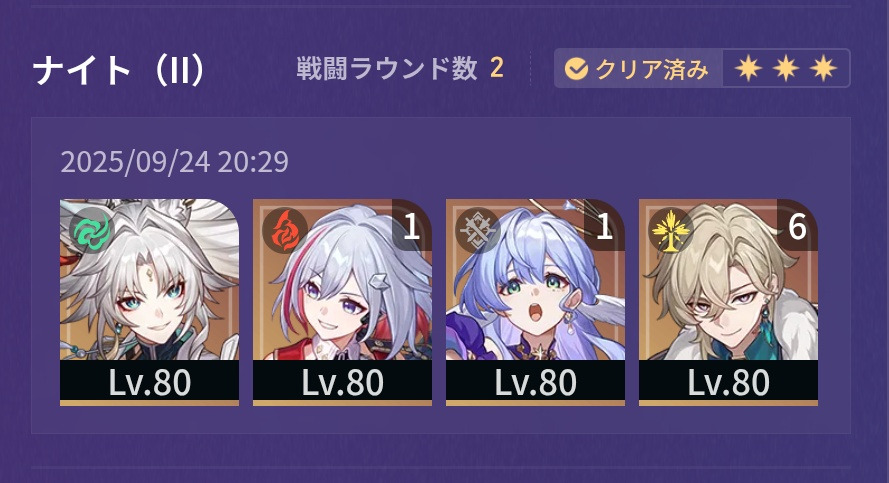This screenshot has width=889, height=483.
Task: Click the Lv.80 label under first character
Action: 150,383
